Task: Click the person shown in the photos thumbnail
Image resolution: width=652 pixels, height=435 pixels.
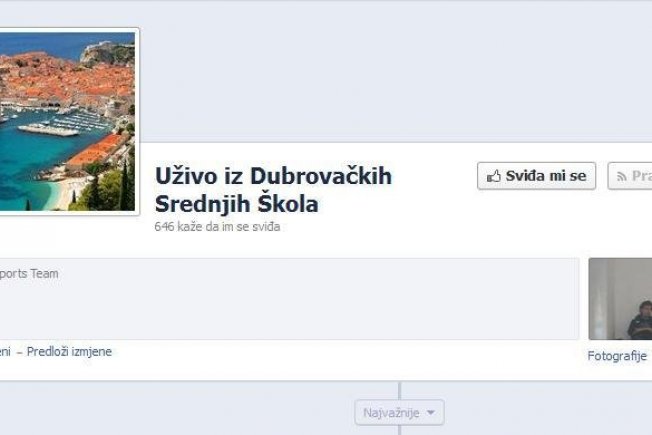Action: tap(640, 320)
